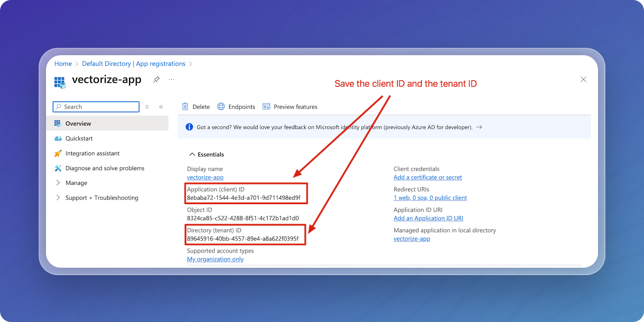This screenshot has width=644, height=322.
Task: Click Add an Application ID URI
Action: 428,218
